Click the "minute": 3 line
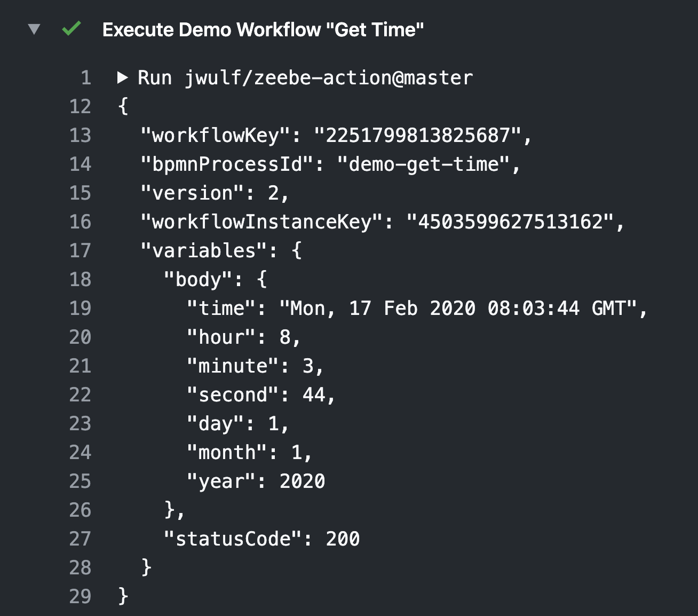This screenshot has width=698, height=616. tap(255, 366)
